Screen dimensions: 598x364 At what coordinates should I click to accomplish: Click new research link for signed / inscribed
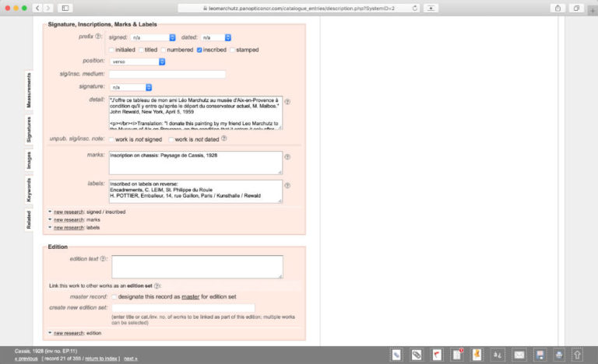click(x=69, y=212)
